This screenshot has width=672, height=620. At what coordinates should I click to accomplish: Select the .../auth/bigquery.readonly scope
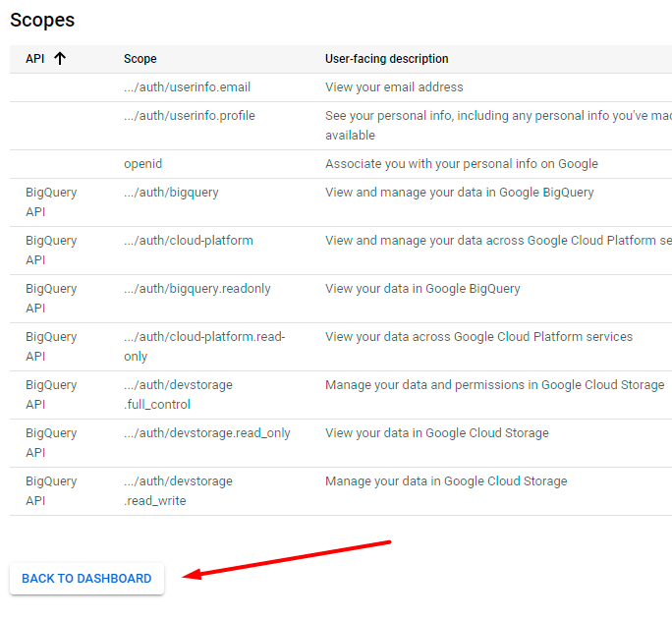pyautogui.click(x=196, y=289)
